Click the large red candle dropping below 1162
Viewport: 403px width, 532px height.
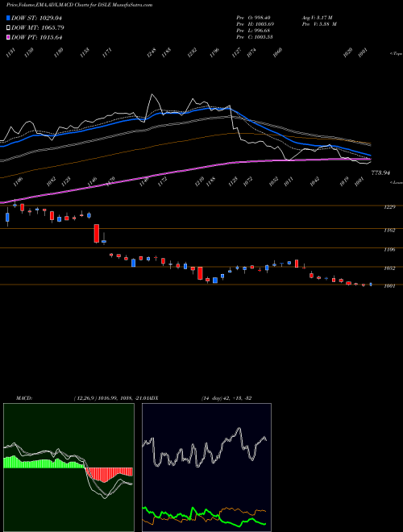point(97,233)
